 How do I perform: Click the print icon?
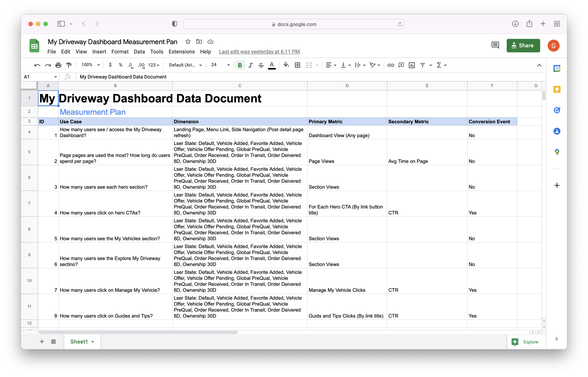pyautogui.click(x=58, y=65)
